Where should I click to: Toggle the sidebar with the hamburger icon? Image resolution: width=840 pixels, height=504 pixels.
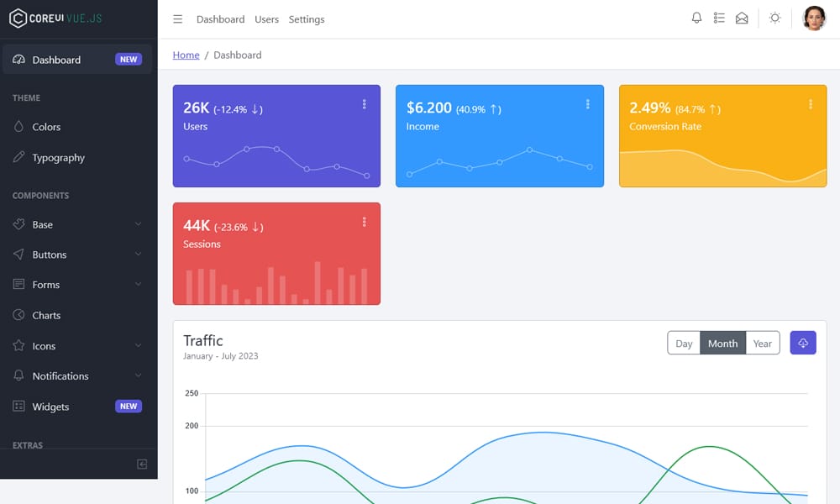[x=177, y=18]
